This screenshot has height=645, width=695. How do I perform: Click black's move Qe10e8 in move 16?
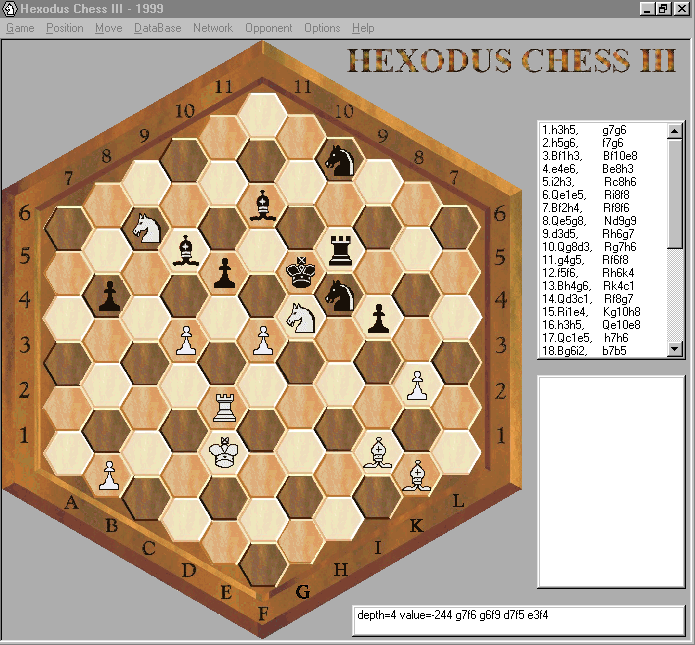coord(621,325)
